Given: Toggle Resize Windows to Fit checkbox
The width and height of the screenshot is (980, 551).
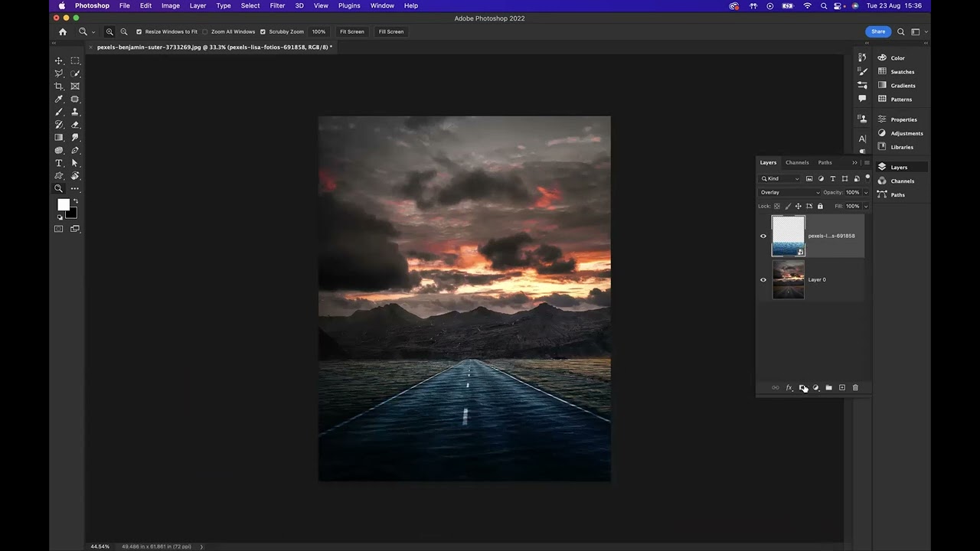Looking at the screenshot, I should (x=139, y=31).
